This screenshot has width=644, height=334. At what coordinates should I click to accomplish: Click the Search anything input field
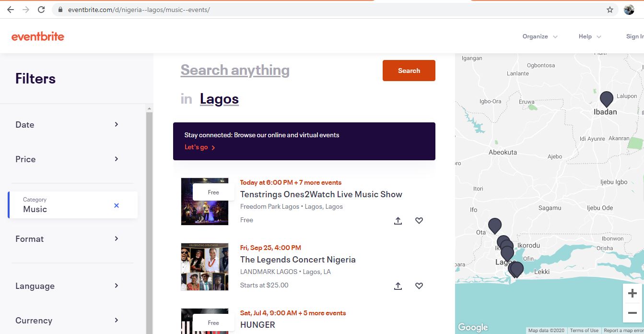[x=235, y=71]
